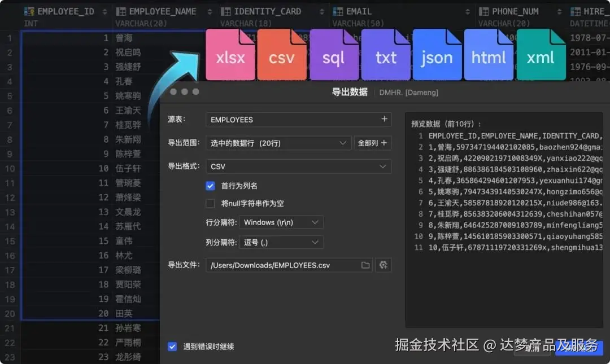Click the /Users/Downloads/EMPLOYEES.csv path field
The height and width of the screenshot is (364, 610).
[289, 265]
